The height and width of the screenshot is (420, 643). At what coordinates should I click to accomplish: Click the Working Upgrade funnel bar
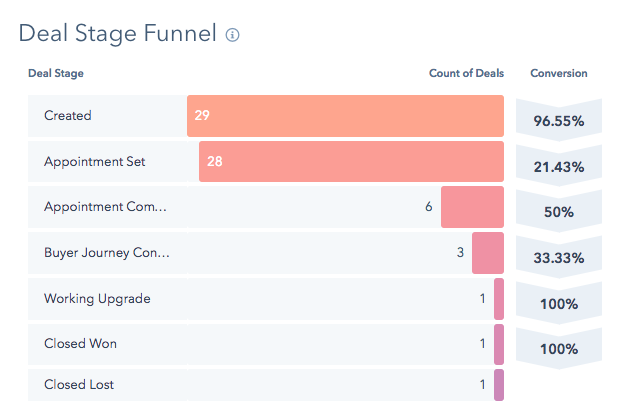(x=498, y=299)
